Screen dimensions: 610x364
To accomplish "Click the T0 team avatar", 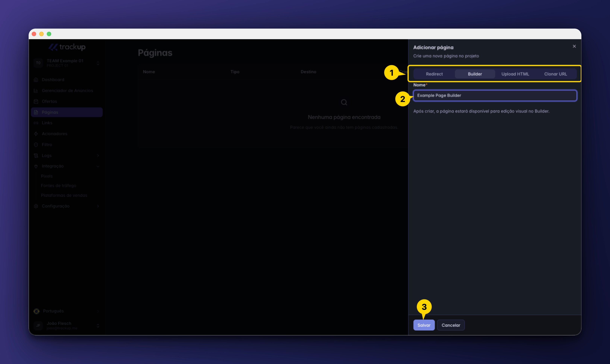I will click(38, 63).
